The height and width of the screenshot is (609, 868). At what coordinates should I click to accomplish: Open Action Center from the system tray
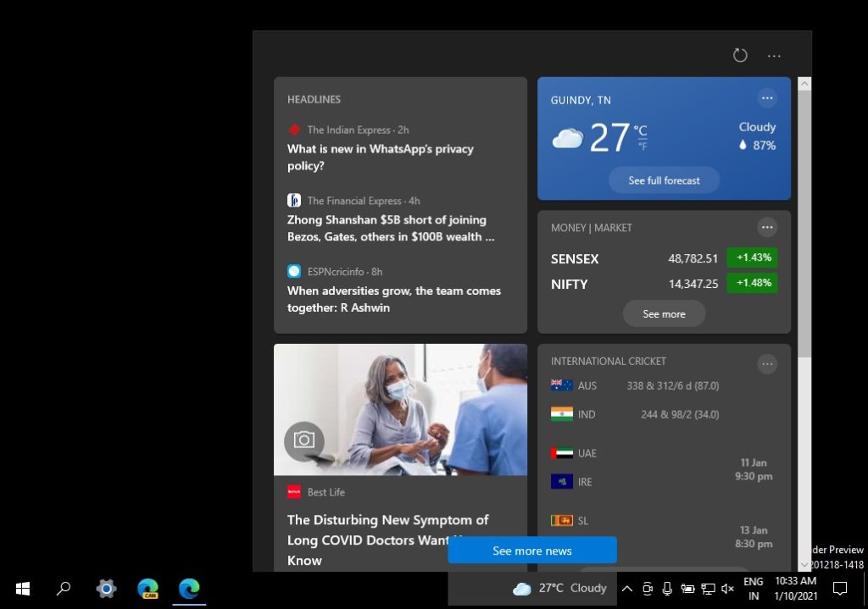click(x=839, y=588)
